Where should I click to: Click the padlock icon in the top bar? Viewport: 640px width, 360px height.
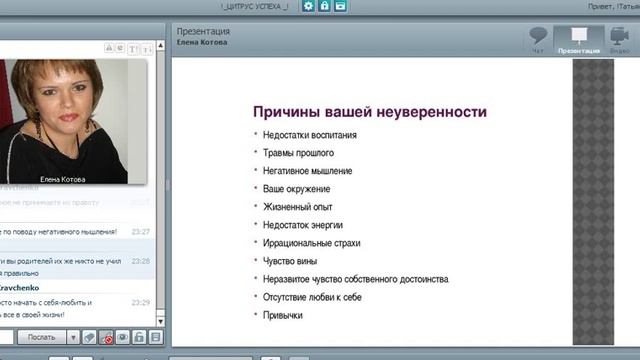click(324, 6)
